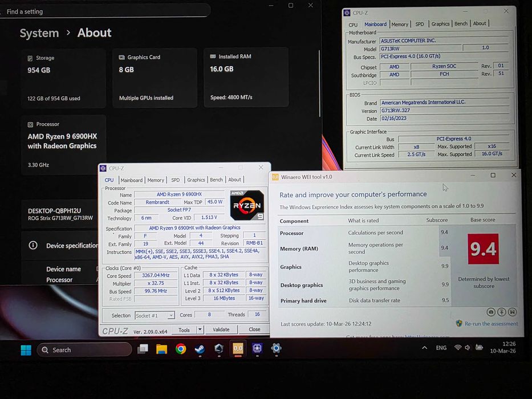This screenshot has width=532, height=399.
Task: Click the Find a setting search field
Action: pos(105,11)
